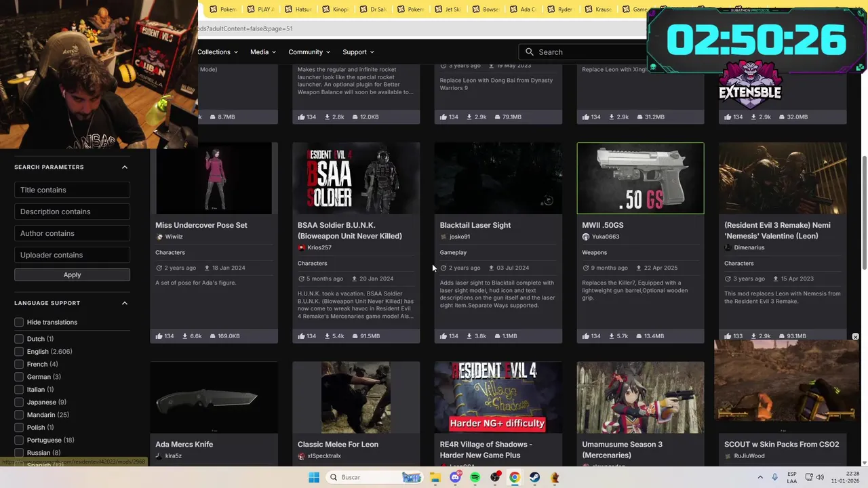Open the Village of Shadows thumbnail
The height and width of the screenshot is (488, 868).
498,398
